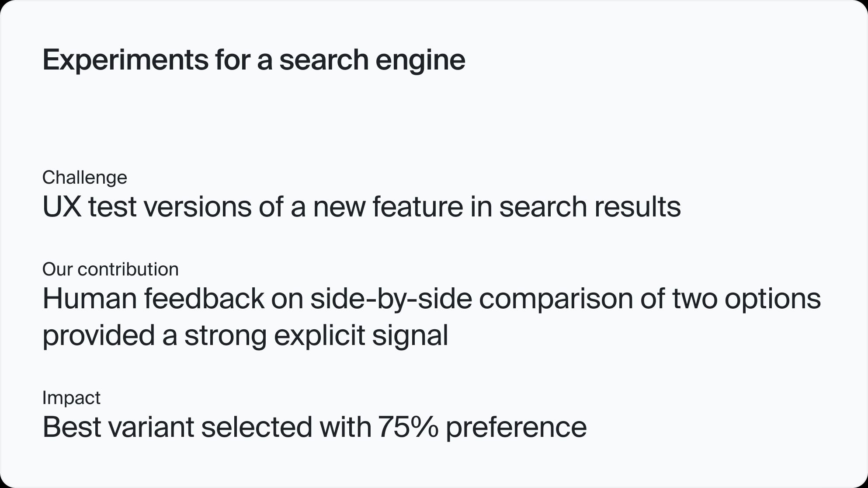Click the word 'side-by-side'
Screen dimensions: 868x488
[392, 300]
